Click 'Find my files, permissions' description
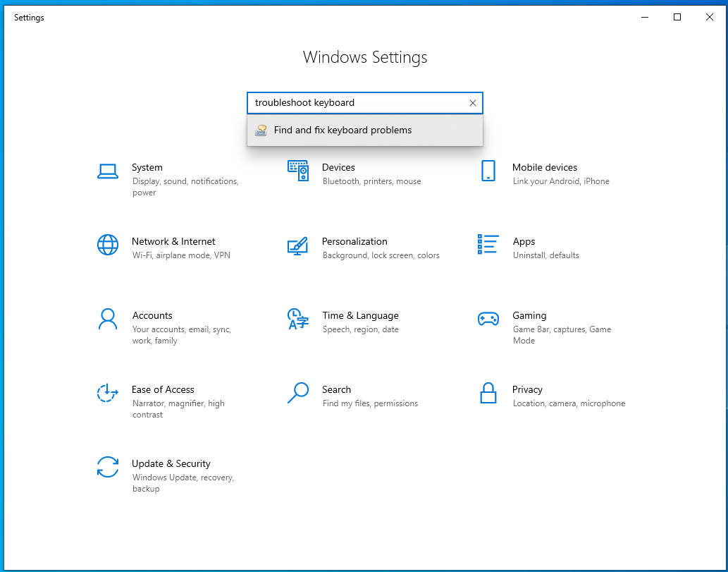 click(x=371, y=403)
